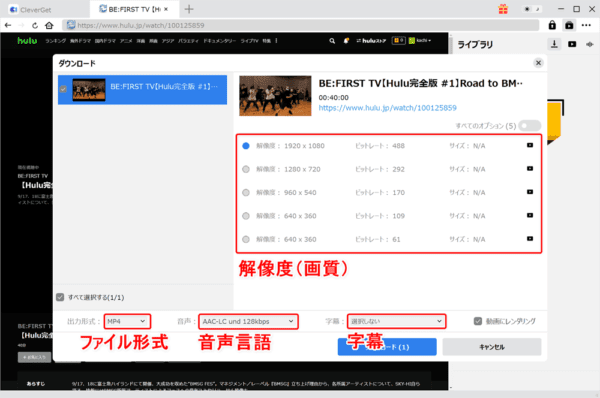This screenshot has width=600, height=398.
Task: Click the お気に入り button on Hulu page
Action: pos(34,357)
